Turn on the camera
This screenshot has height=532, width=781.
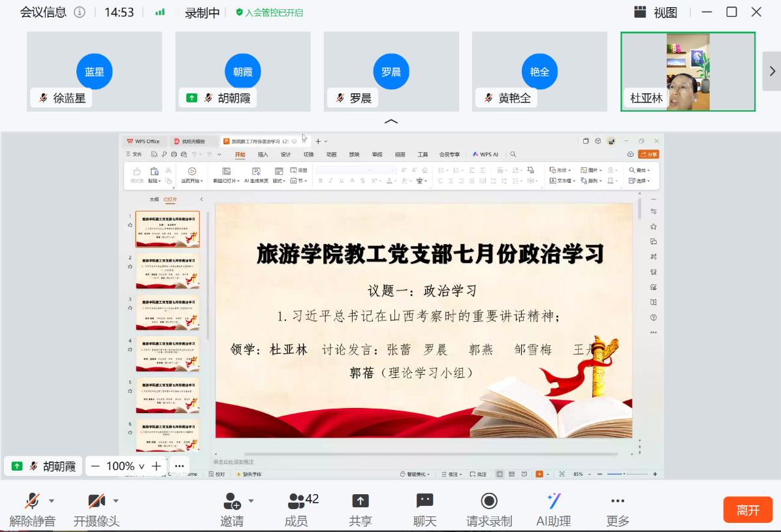pyautogui.click(x=96, y=501)
